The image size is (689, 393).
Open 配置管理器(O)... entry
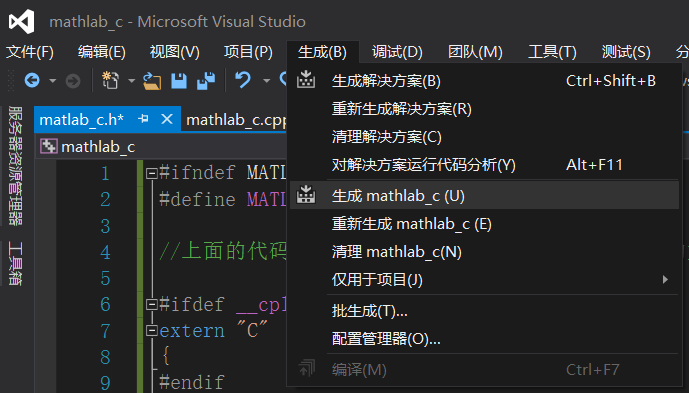click(484, 339)
